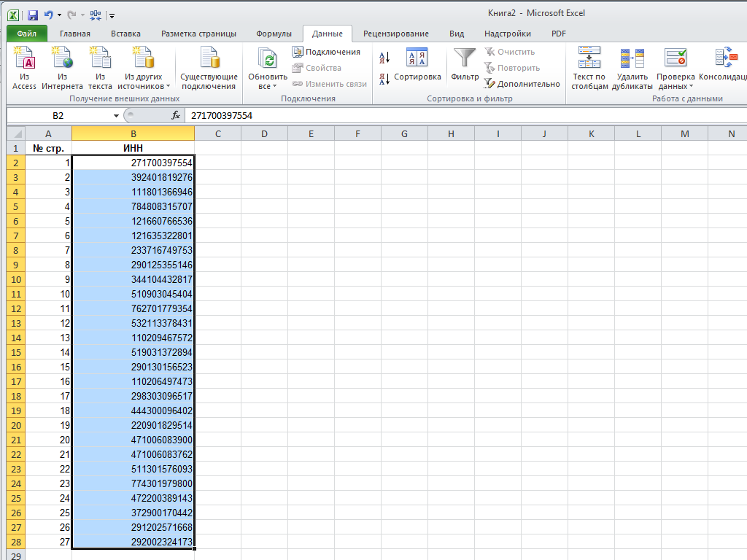747x560 pixels.
Task: Open the Undo history dropdown arrow
Action: 60,15
